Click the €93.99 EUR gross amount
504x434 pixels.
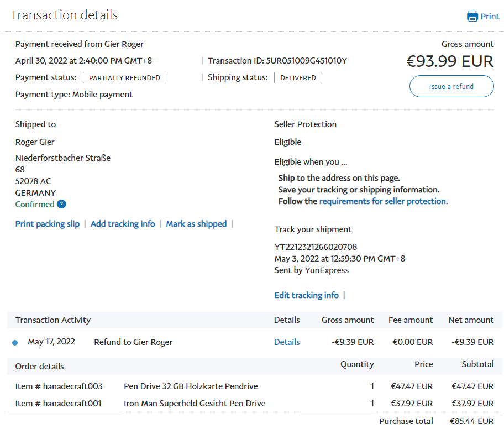point(450,61)
